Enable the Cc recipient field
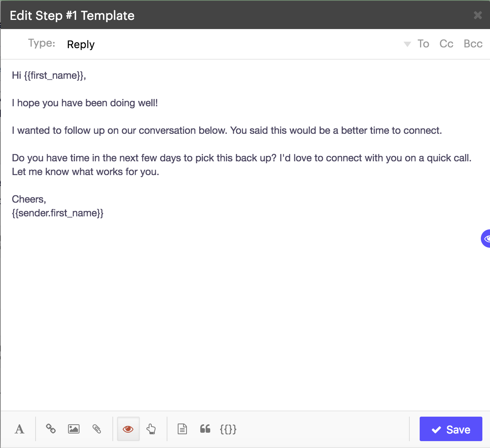490x448 pixels. tap(446, 44)
